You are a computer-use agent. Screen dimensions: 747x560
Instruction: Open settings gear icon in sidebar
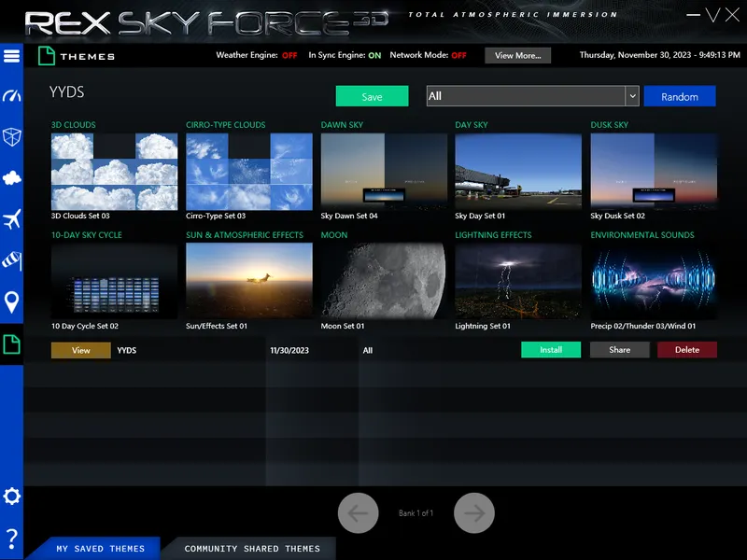pyautogui.click(x=11, y=496)
